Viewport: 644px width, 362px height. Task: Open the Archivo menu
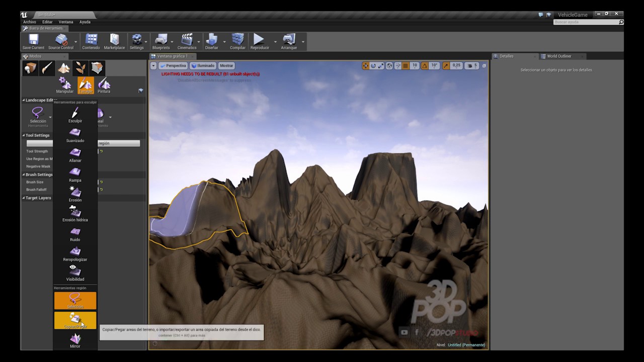coord(30,22)
